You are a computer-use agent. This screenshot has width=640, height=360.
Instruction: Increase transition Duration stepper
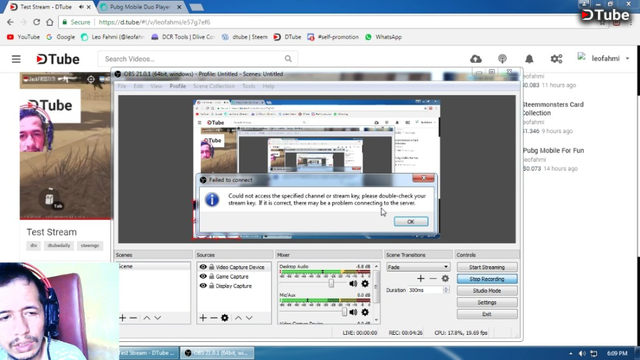pyautogui.click(x=446, y=288)
